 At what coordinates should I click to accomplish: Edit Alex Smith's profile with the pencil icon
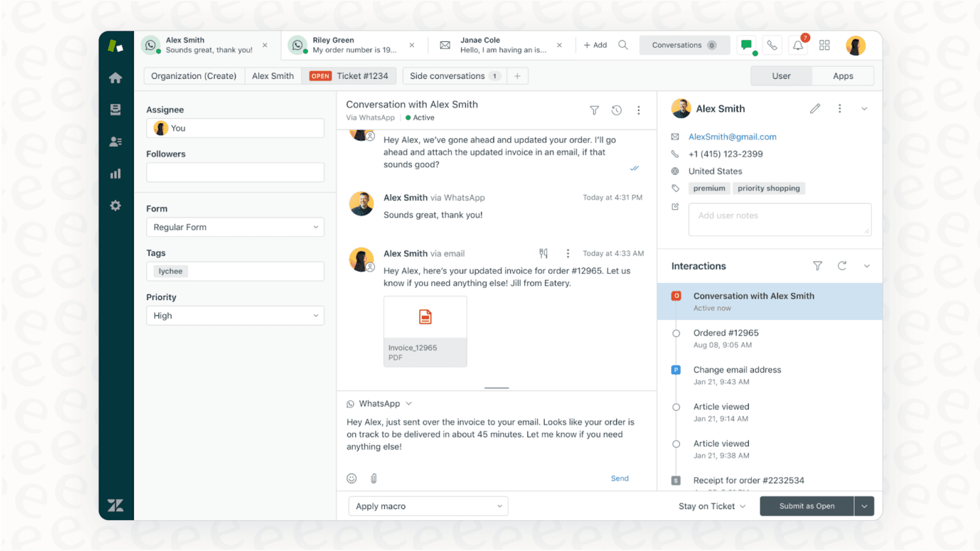point(815,108)
